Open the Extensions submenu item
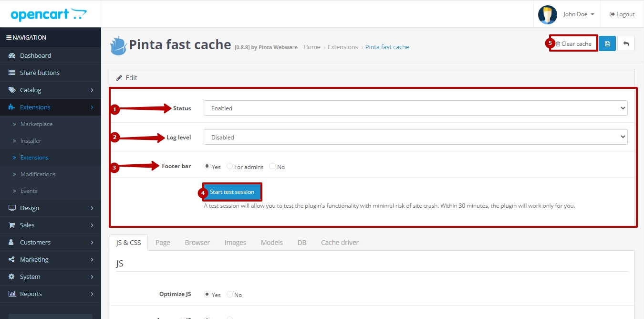Screen dimensions: 644x319 34,158
